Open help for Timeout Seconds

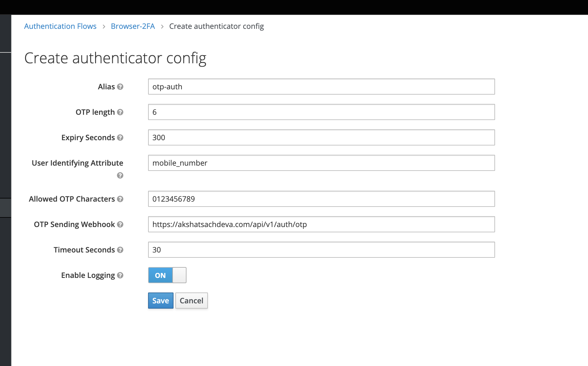click(x=121, y=250)
